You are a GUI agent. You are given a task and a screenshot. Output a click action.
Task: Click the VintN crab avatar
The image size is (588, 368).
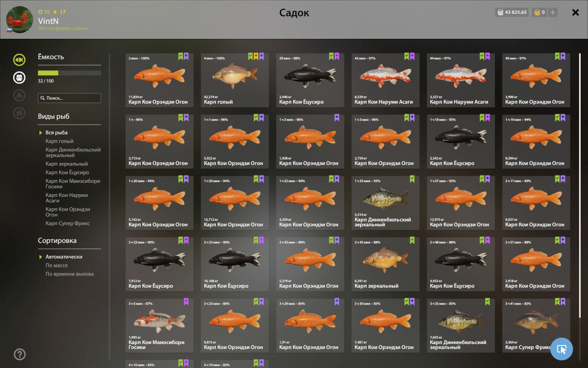coord(19,20)
